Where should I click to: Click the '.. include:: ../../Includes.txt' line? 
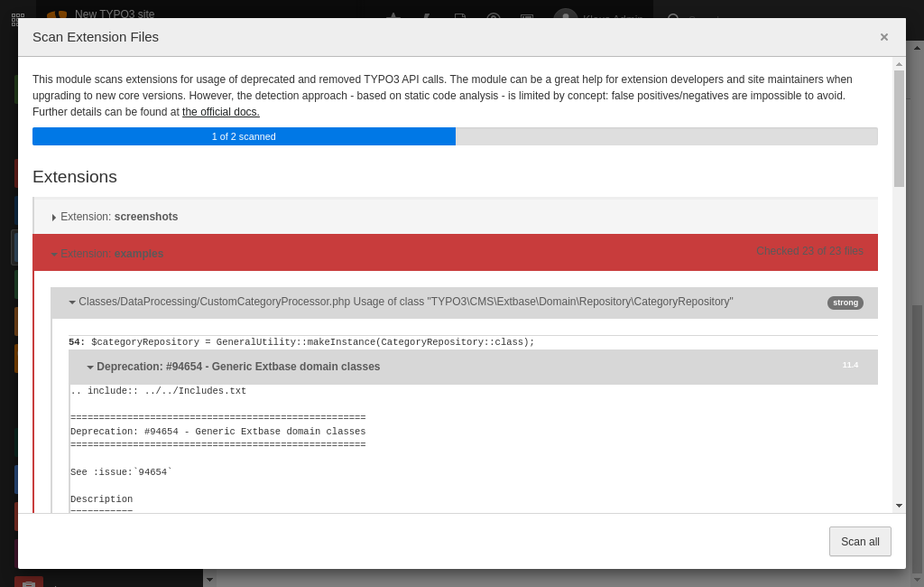[x=159, y=391]
